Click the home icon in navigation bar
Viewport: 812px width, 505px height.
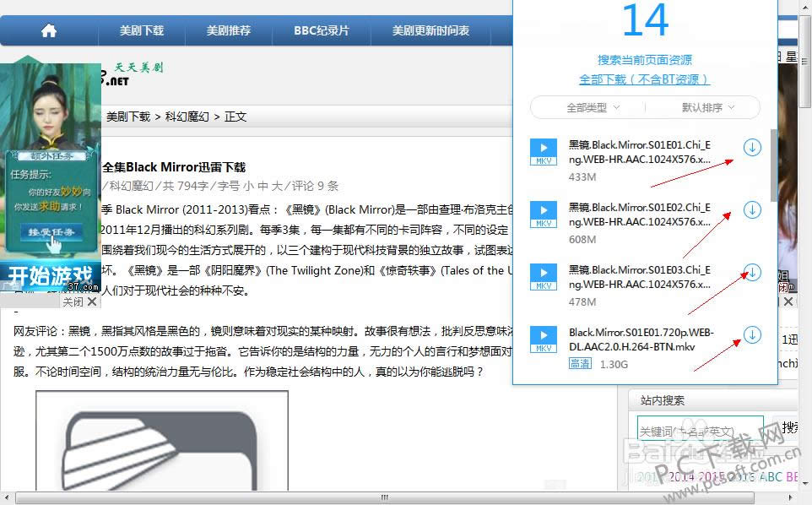point(49,30)
